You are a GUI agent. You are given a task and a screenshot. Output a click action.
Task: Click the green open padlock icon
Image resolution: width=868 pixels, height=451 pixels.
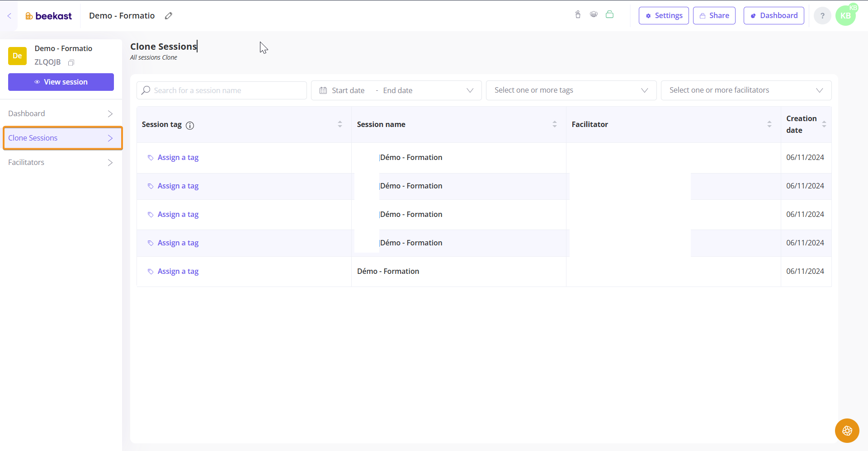[x=609, y=14]
